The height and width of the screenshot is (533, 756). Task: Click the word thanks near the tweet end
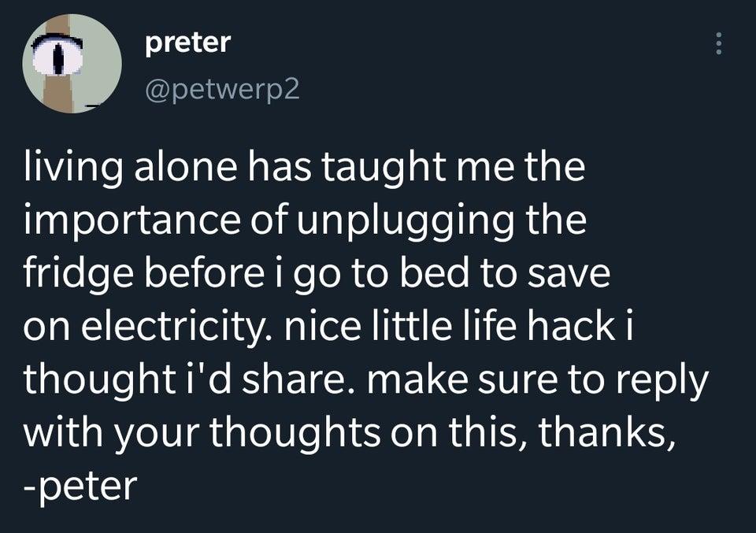click(610, 431)
